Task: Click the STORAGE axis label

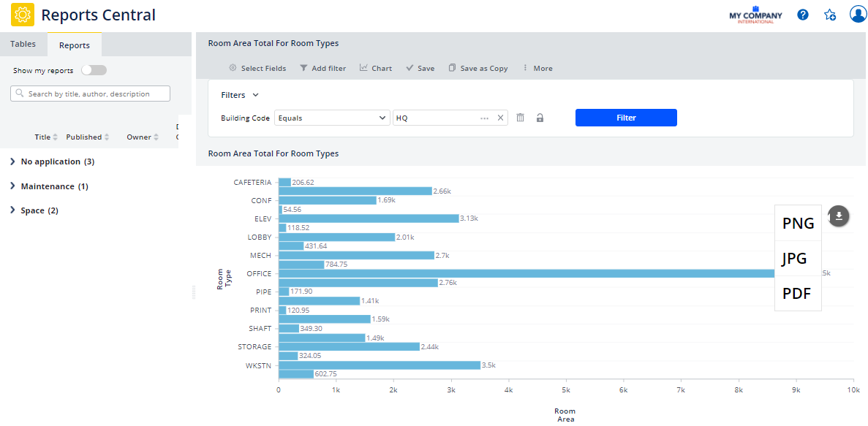Action: (254, 347)
